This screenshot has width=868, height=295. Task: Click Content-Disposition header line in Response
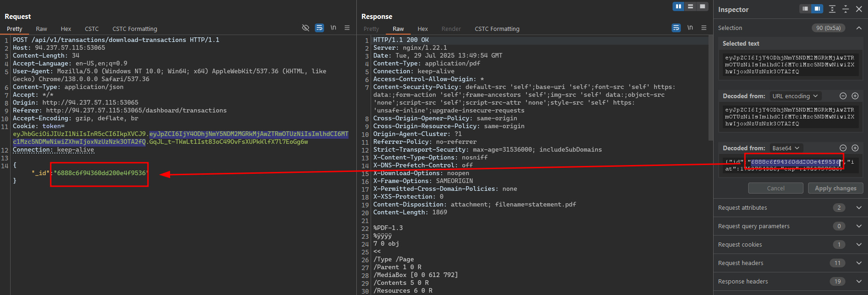(475, 204)
